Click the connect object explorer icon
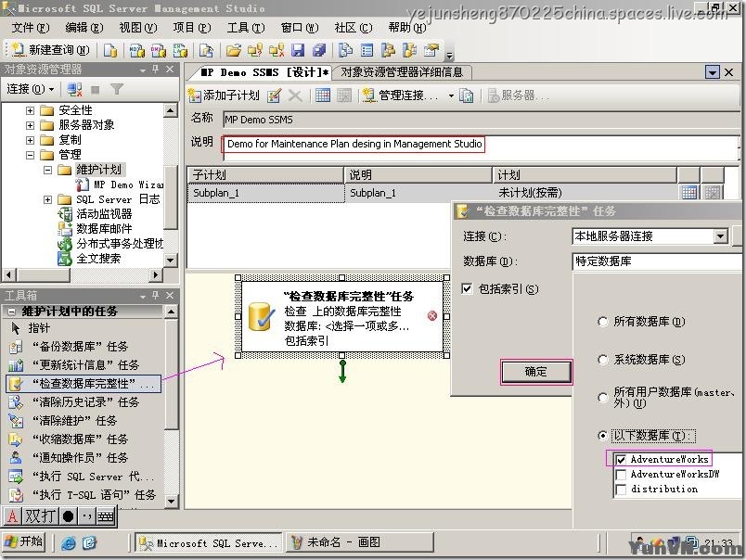Screen dimensions: 746x560 click(74, 89)
